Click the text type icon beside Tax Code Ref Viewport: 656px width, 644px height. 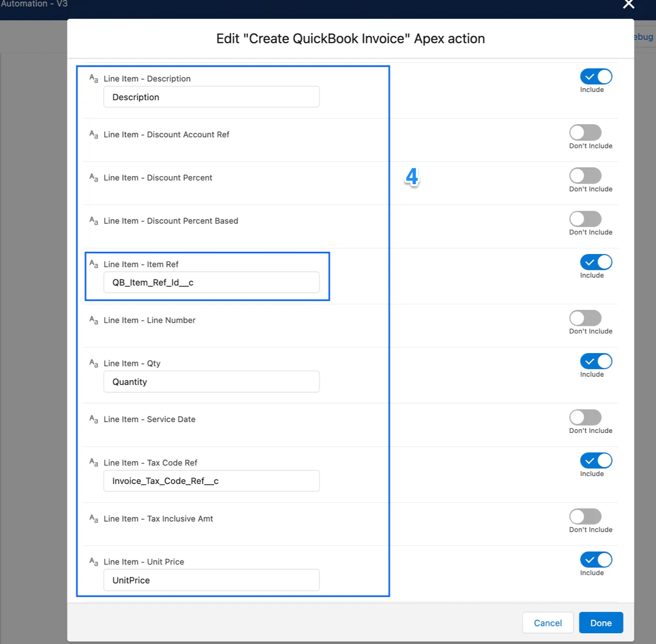(93, 463)
